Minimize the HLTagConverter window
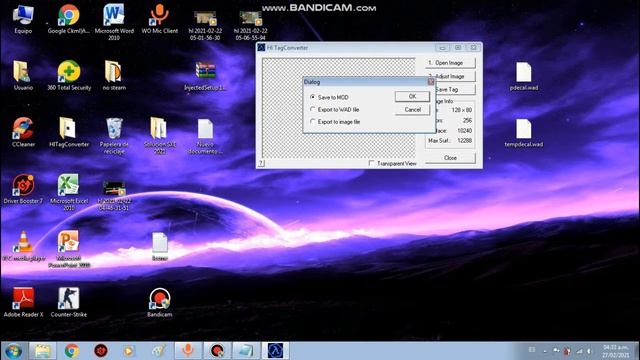This screenshot has width=640, height=360. (x=442, y=48)
